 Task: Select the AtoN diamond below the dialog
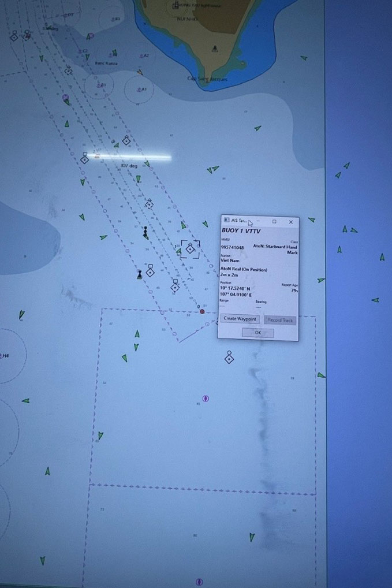tap(229, 359)
